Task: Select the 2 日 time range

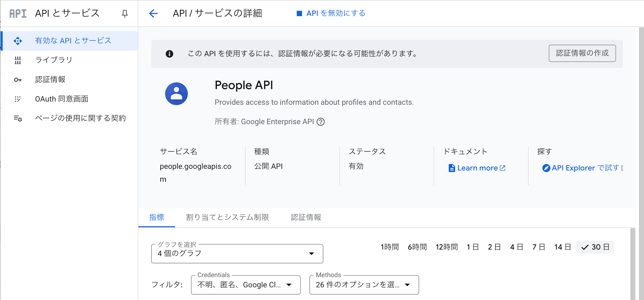Action: click(494, 247)
